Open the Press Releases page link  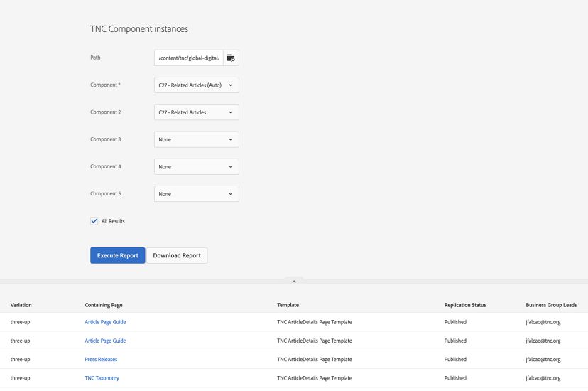pyautogui.click(x=101, y=360)
